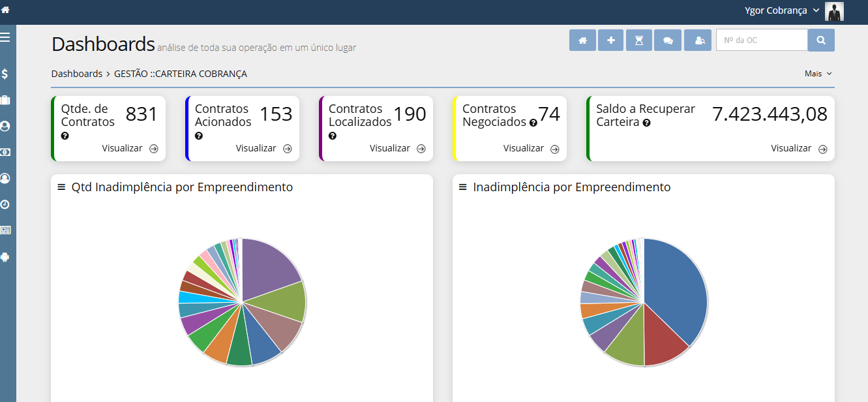This screenshot has height=402, width=868.
Task: Click the home button in toolbar
Action: click(x=582, y=40)
